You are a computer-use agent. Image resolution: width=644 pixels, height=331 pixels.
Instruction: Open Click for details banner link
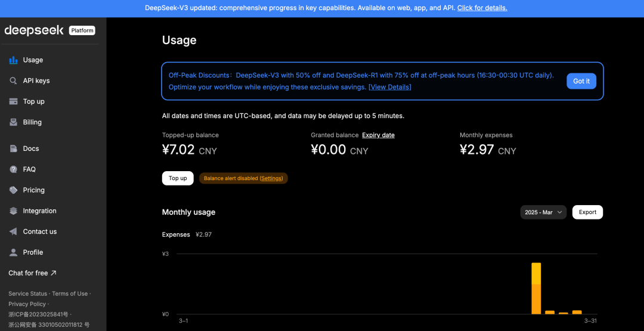tap(482, 8)
